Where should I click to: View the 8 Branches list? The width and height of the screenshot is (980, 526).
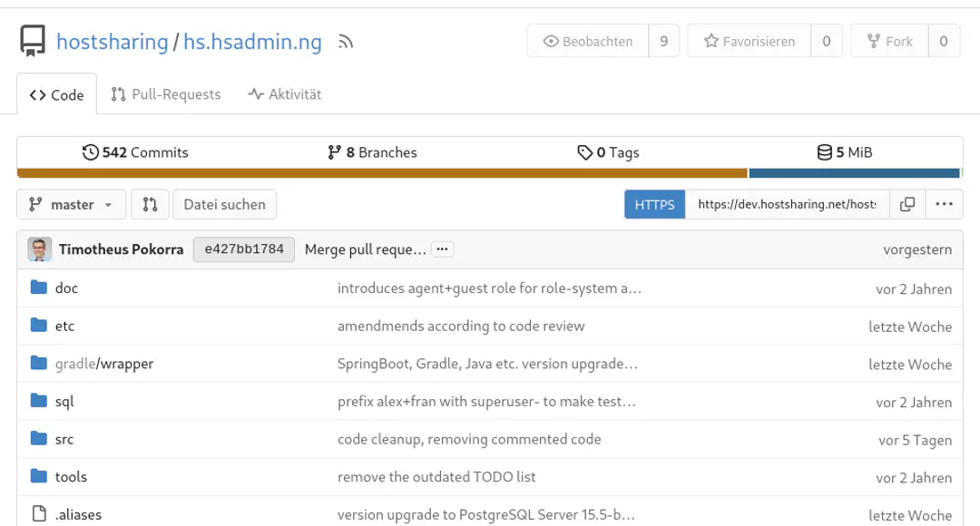coord(372,152)
